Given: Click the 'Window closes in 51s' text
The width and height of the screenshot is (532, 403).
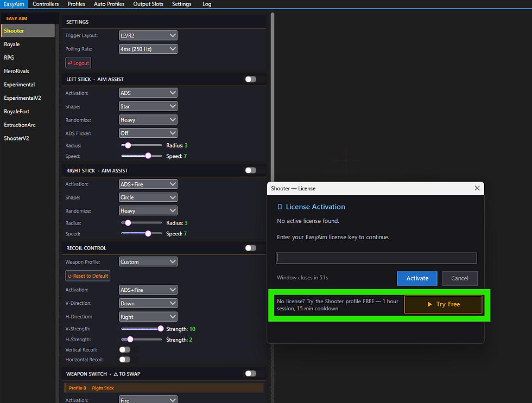Looking at the screenshot, I should click(x=302, y=277).
